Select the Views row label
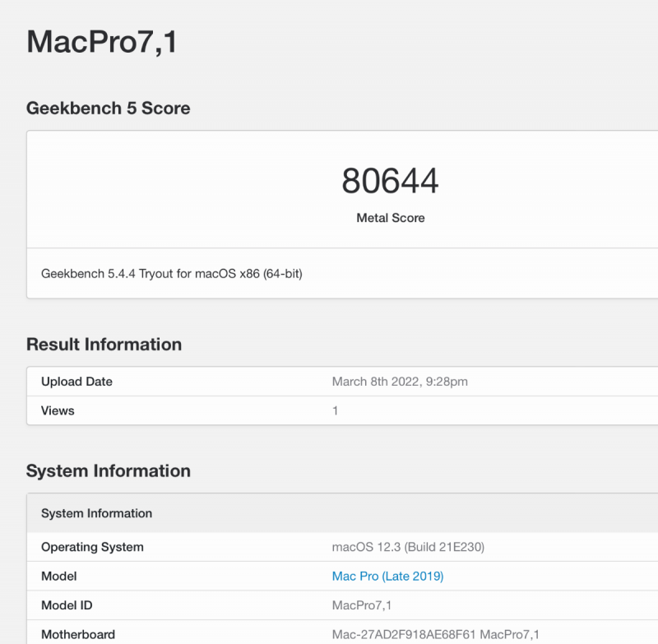The height and width of the screenshot is (644, 658). [x=58, y=410]
